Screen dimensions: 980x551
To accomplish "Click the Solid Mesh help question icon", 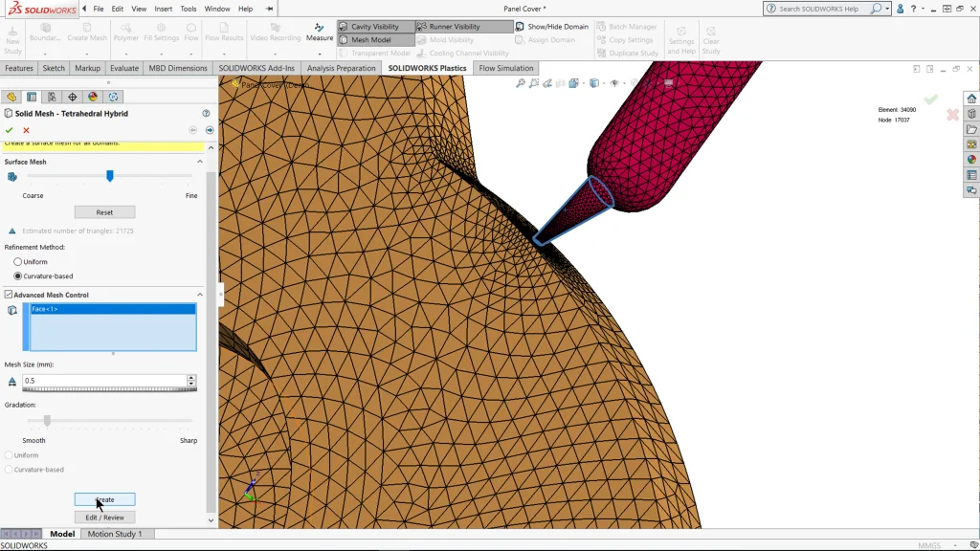I will (206, 113).
